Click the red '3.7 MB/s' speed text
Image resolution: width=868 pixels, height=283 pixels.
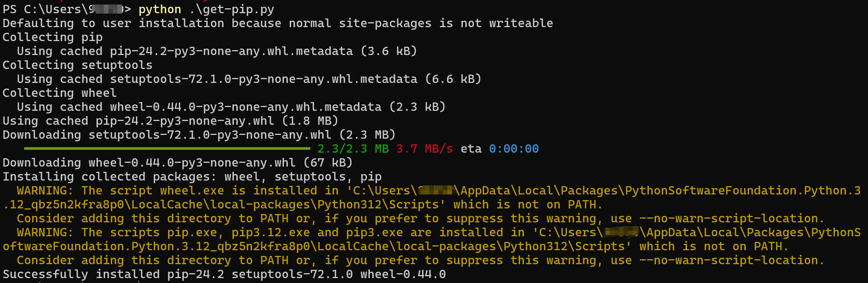pyautogui.click(x=424, y=149)
